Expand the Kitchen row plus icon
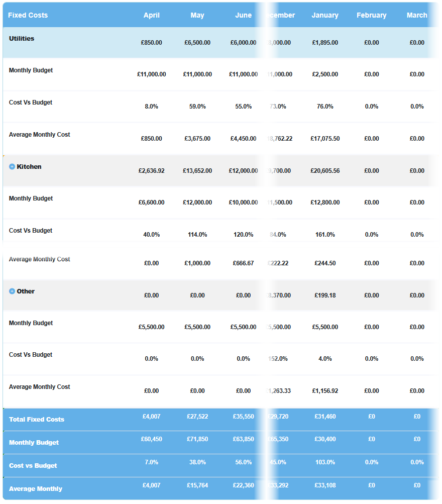The width and height of the screenshot is (442, 504). (x=12, y=167)
